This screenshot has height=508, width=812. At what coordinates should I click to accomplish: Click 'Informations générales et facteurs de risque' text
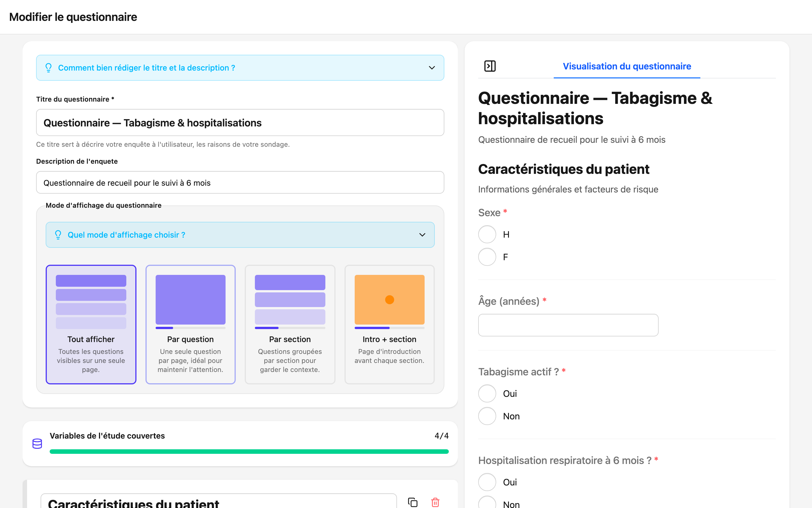(568, 189)
